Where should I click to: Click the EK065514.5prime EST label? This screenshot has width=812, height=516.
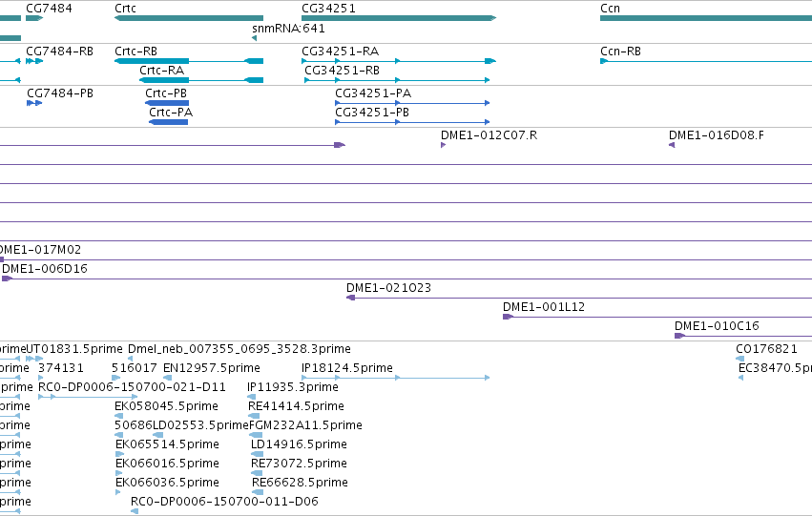pyautogui.click(x=167, y=444)
